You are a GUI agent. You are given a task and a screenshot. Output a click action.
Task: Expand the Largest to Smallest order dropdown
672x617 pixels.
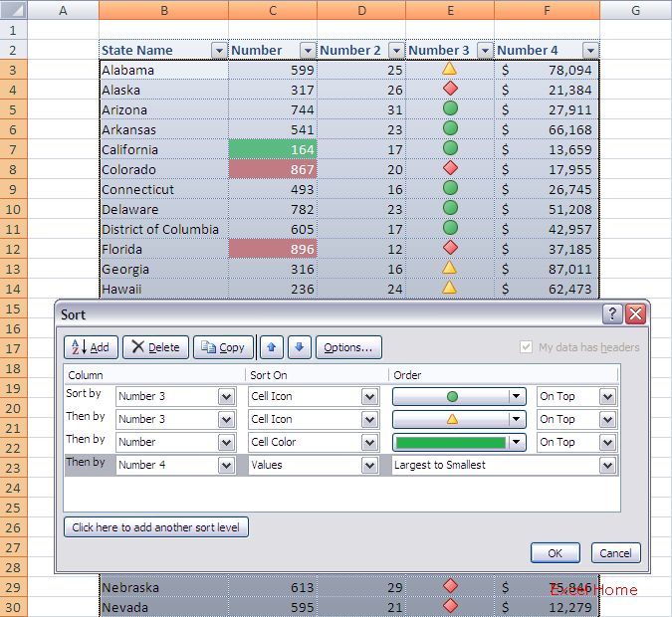[607, 465]
